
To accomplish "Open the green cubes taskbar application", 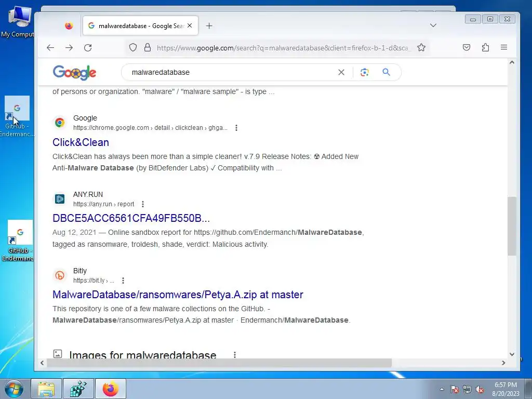I will click(x=78, y=389).
